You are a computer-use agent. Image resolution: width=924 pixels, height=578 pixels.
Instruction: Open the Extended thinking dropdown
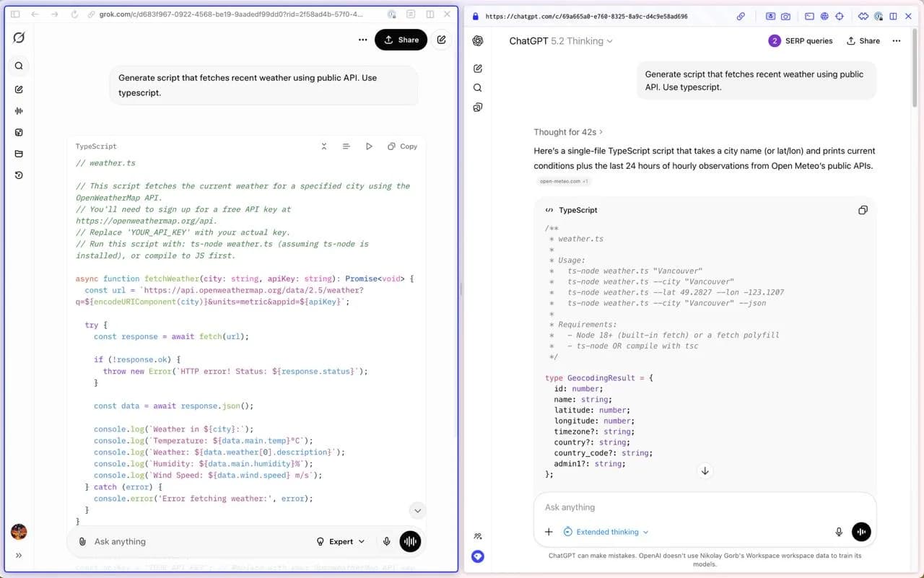606,532
